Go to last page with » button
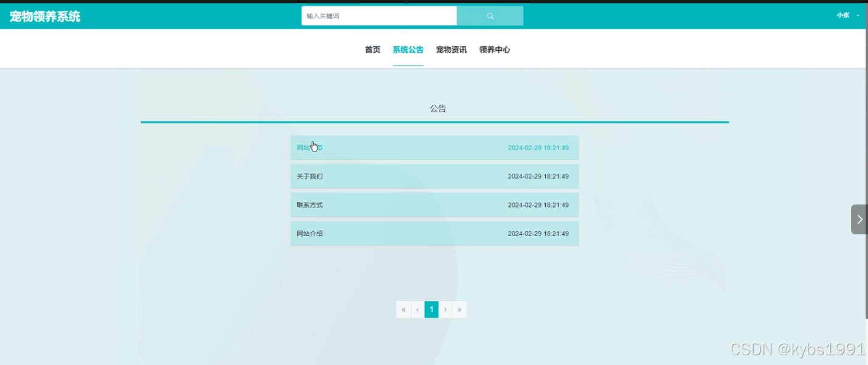Viewport: 868px width, 365px height. (x=460, y=310)
